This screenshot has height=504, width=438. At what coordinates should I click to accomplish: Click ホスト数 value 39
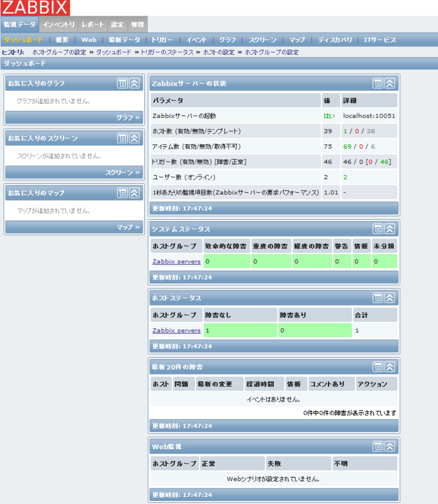[327, 131]
